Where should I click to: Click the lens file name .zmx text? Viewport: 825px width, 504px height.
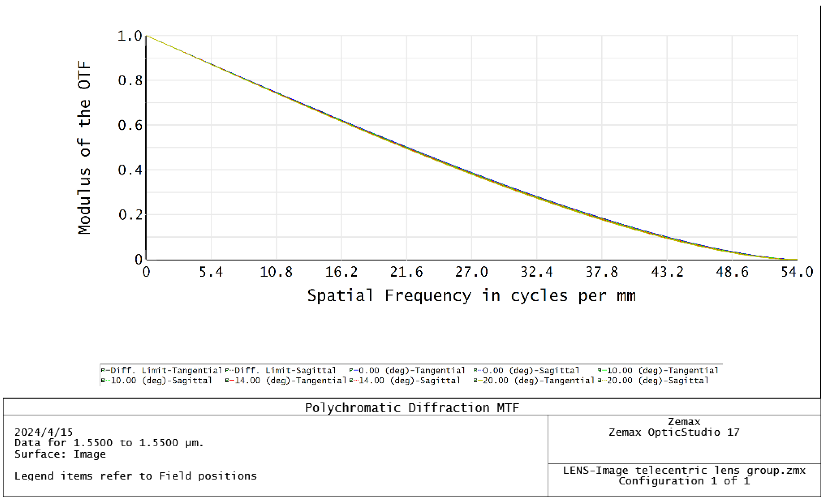click(x=684, y=471)
